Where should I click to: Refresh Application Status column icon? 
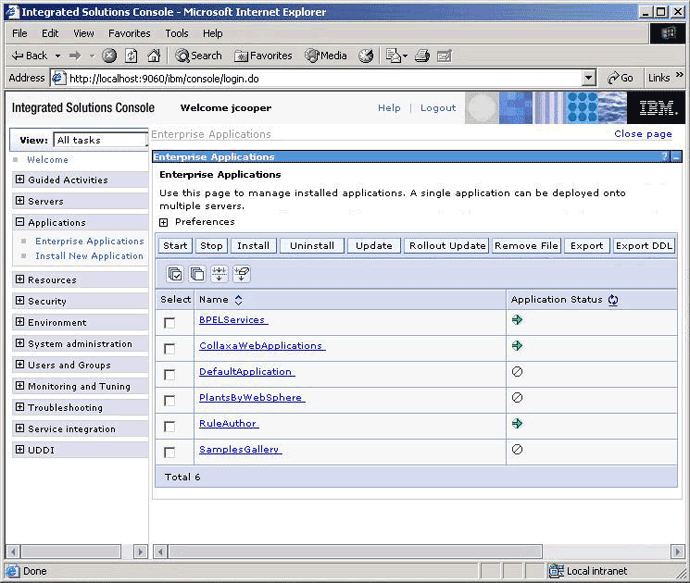pyautogui.click(x=613, y=299)
